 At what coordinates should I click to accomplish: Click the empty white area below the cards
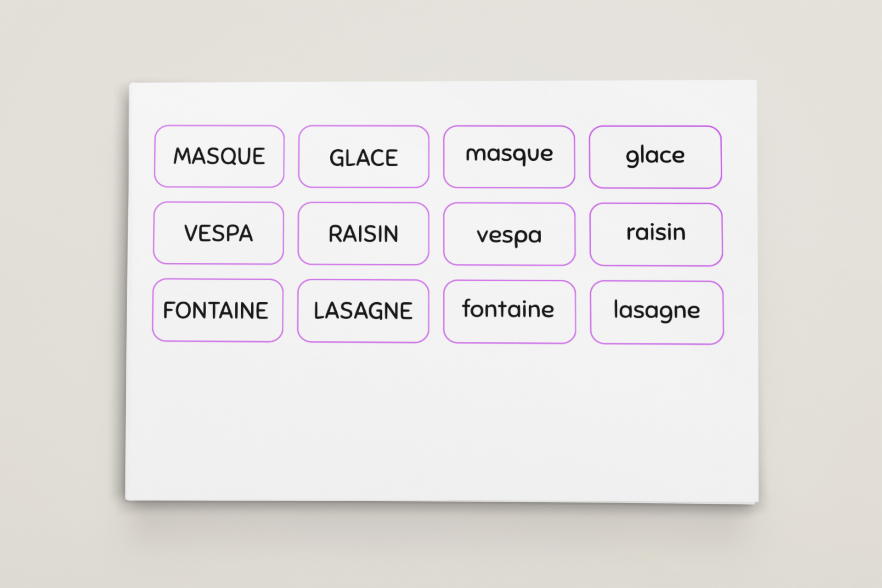pos(441,423)
